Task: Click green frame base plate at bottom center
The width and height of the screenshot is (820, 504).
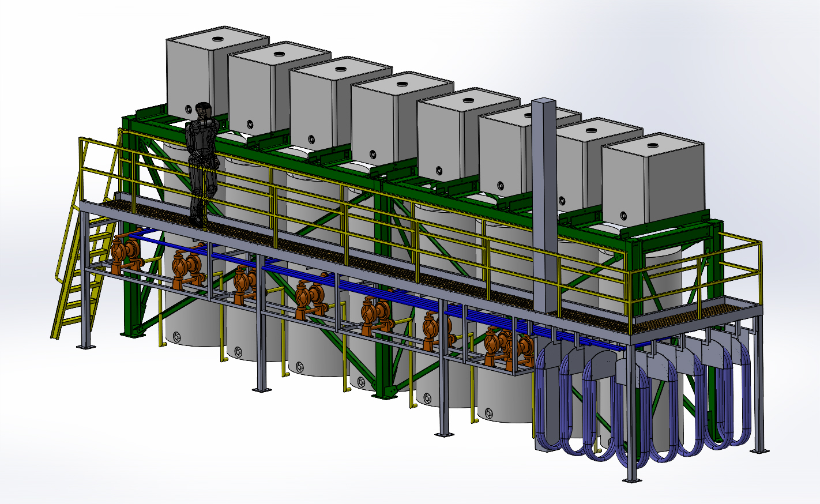Action: (x=385, y=392)
